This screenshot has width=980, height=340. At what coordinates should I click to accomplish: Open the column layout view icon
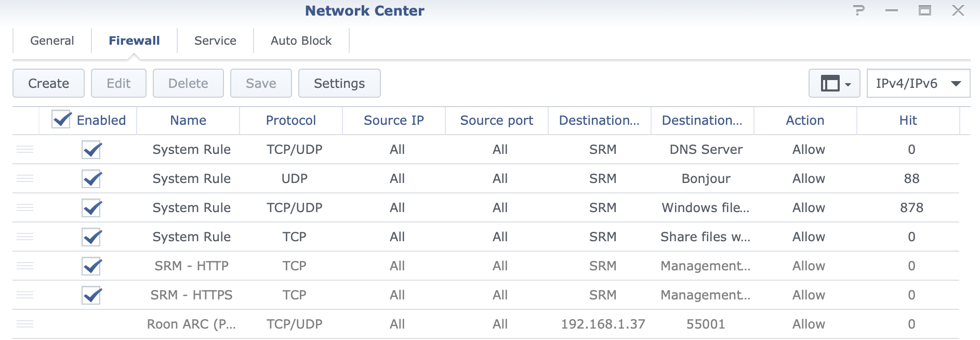pyautogui.click(x=830, y=83)
